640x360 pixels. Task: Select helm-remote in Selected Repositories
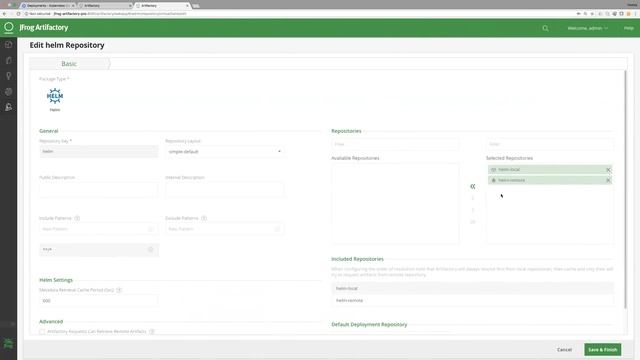coord(550,180)
